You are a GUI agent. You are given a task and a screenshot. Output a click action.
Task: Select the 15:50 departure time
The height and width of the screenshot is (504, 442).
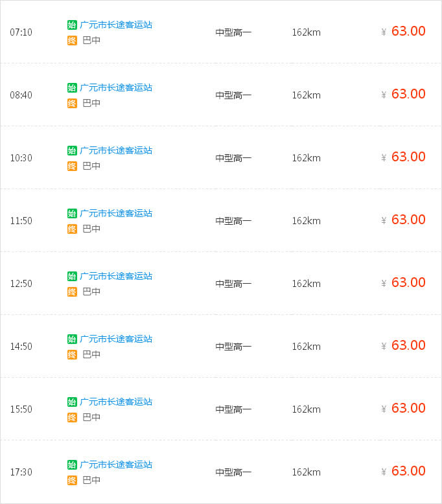click(21, 409)
